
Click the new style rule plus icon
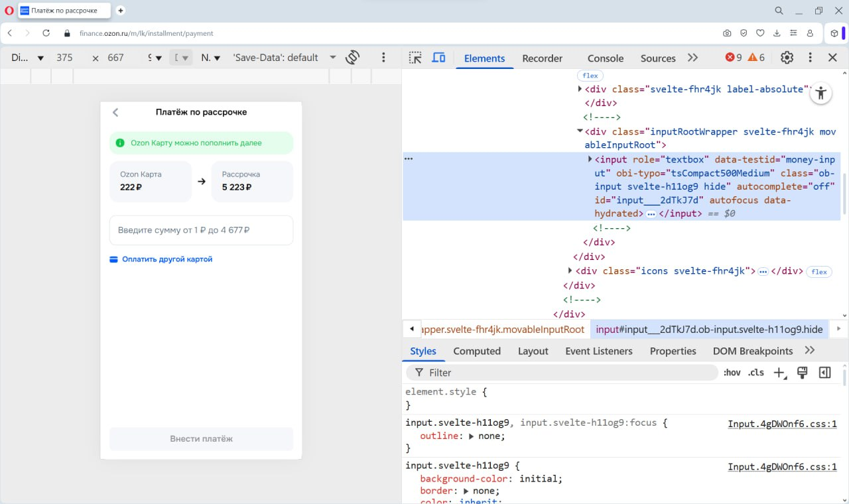coord(779,373)
